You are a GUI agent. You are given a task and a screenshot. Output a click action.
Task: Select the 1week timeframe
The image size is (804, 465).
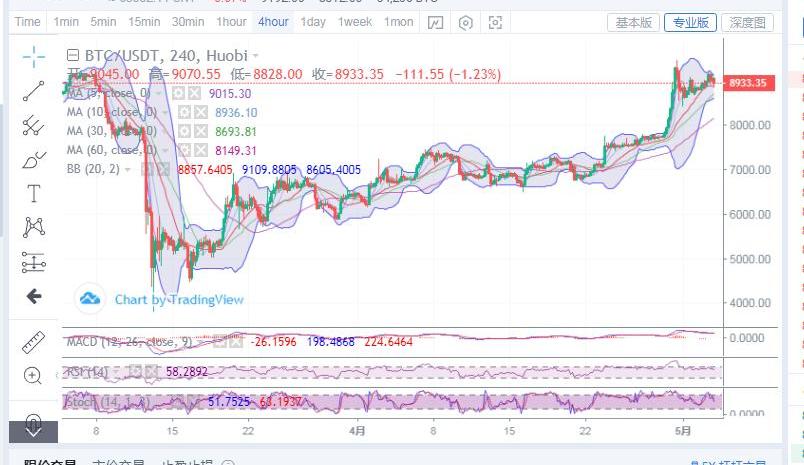tap(355, 22)
